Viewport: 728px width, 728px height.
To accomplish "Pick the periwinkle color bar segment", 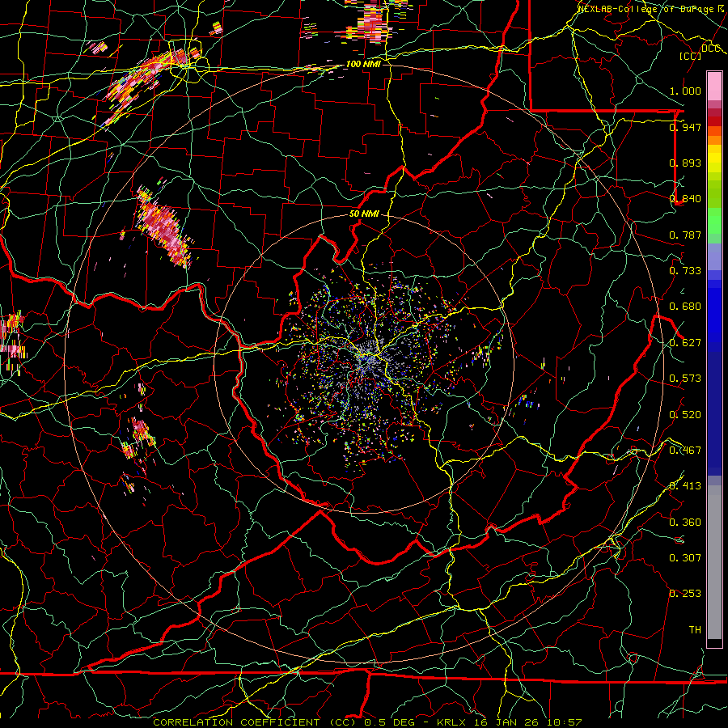I will coord(714,256).
